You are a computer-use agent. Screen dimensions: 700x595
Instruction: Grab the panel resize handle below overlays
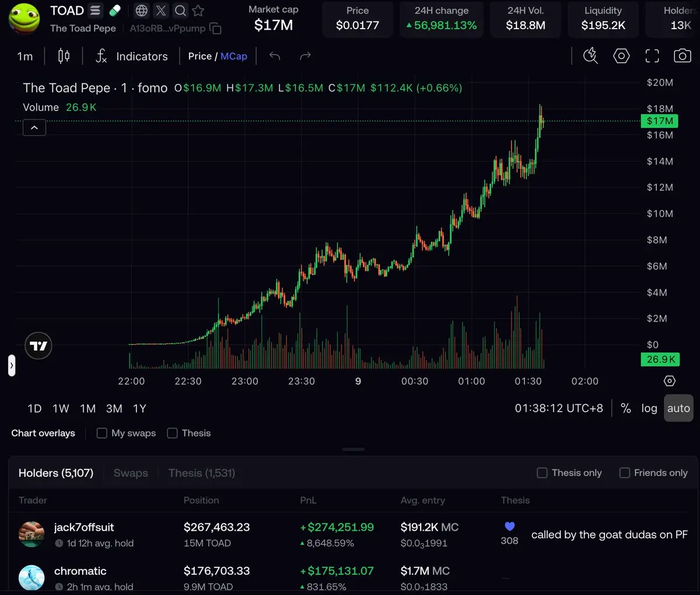tap(353, 449)
